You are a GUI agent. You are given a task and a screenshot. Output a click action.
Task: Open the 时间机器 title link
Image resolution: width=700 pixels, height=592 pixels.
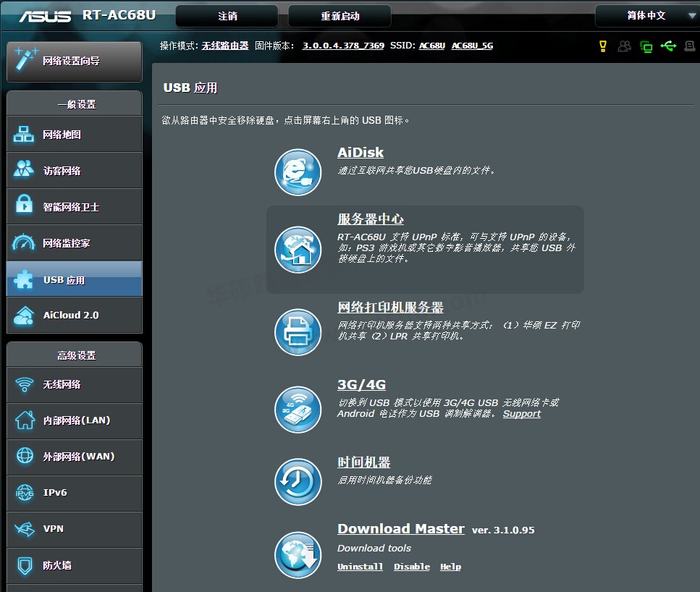(x=364, y=462)
